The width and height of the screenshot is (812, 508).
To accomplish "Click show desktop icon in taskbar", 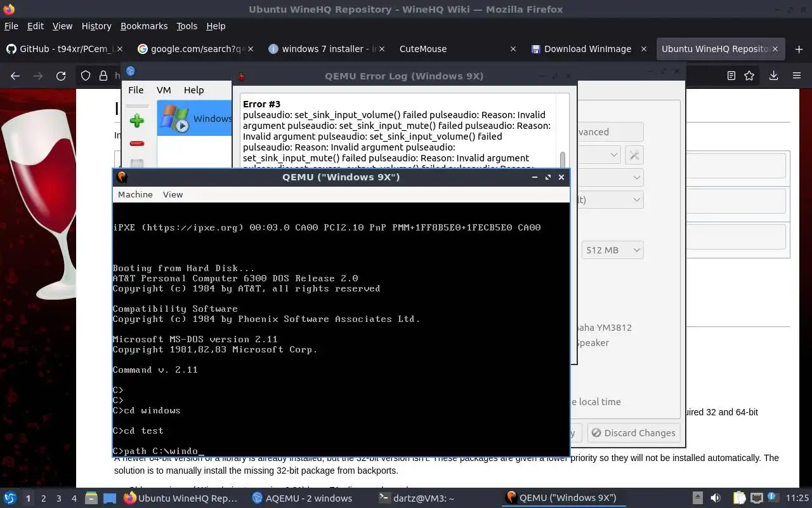I will pos(109,498).
